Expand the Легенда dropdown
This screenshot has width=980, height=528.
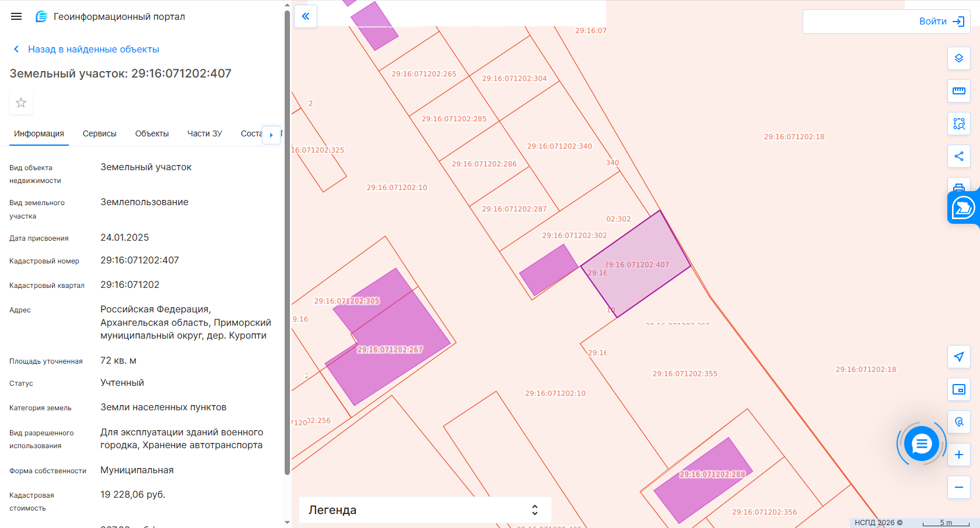[425, 510]
